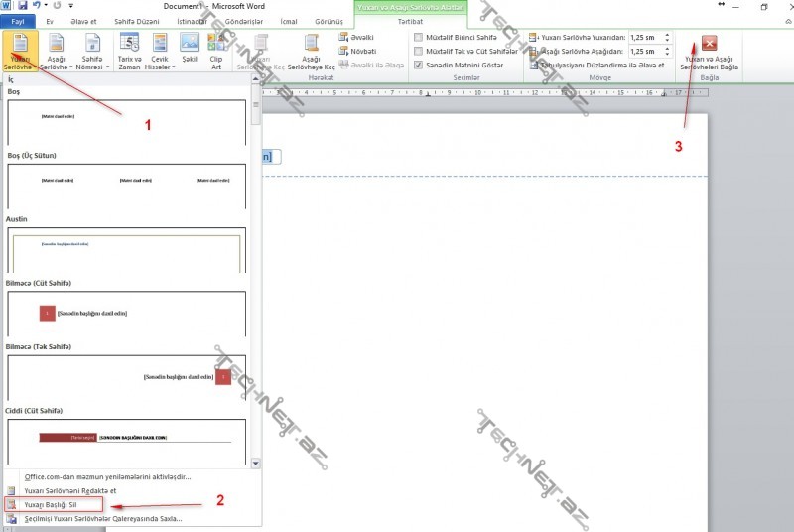Click the Save icon in quick access toolbar
Image resolution: width=794 pixels, height=532 pixels.
pos(21,6)
